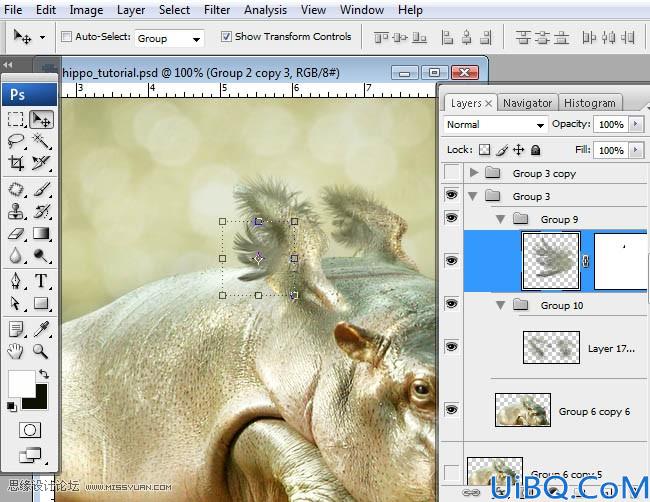
Task: Toggle lock transparent pixels
Action: click(x=484, y=150)
